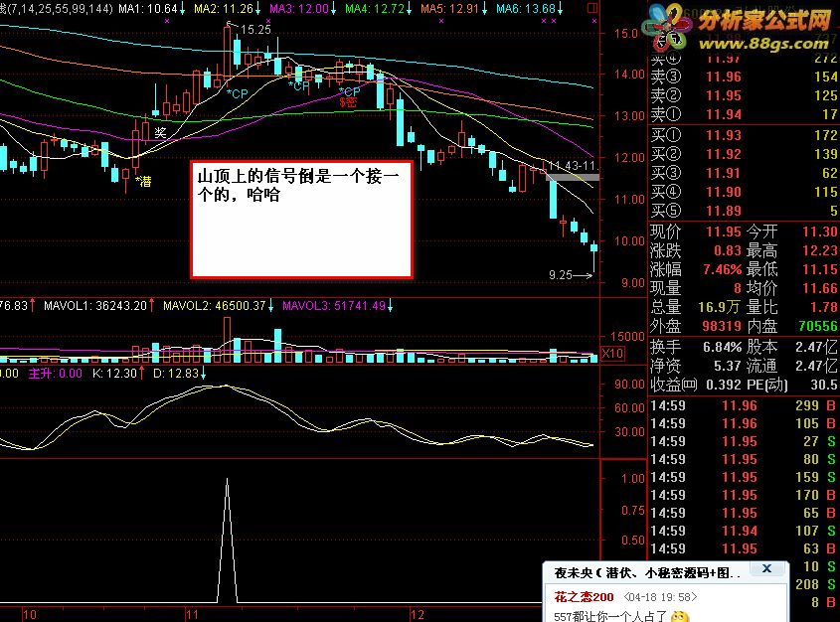Click the *CP marker above the $密 marker
Screen dimensions: 840x622
coord(349,91)
